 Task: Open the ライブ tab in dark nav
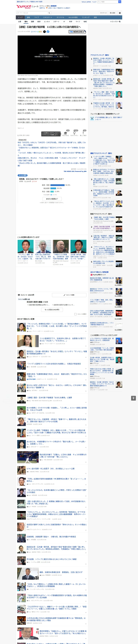(x=37, y=17)
